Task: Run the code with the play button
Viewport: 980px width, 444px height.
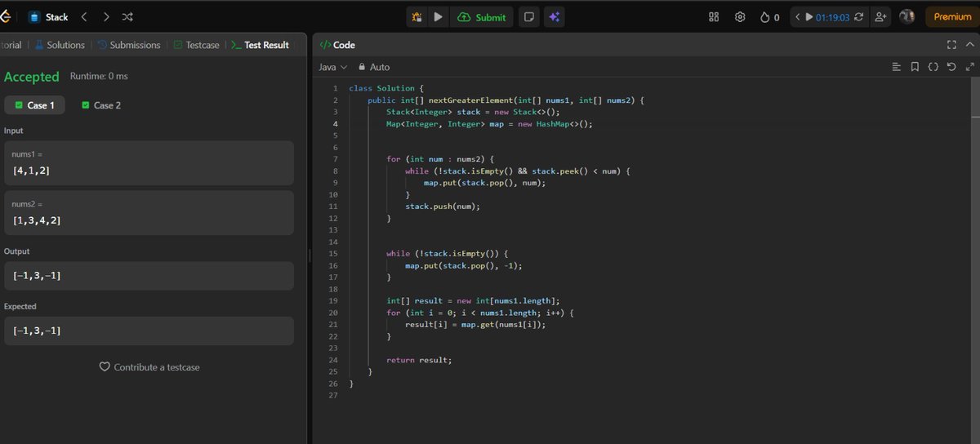Action: 439,17
